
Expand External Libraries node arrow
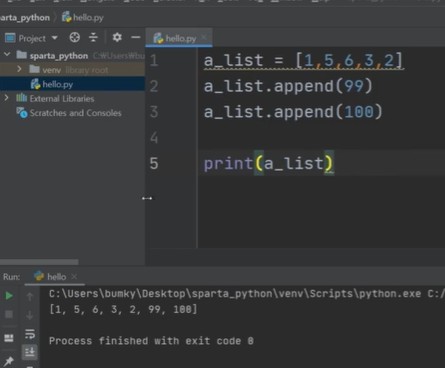point(6,98)
